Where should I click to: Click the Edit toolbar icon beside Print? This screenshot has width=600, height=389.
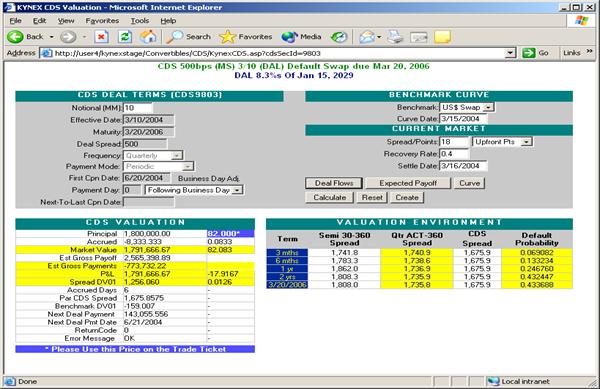pos(419,37)
